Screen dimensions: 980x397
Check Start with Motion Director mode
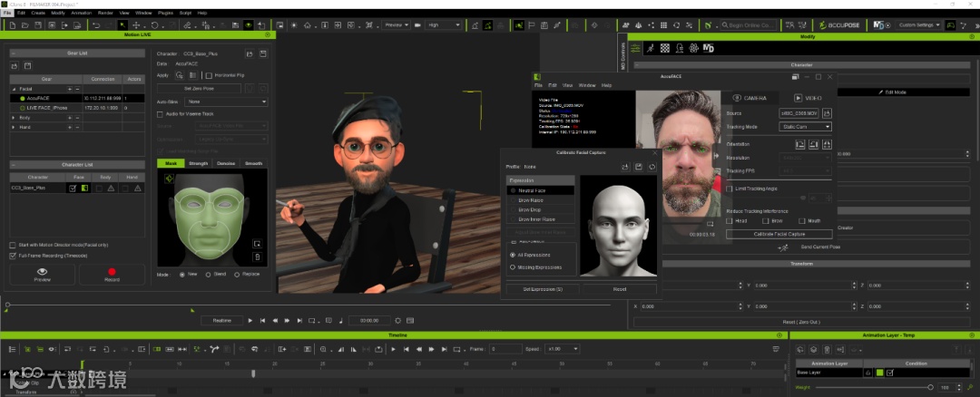12,245
